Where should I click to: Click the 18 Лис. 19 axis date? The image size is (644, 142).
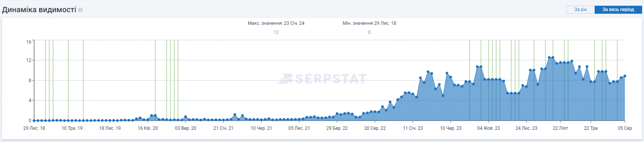110,128
